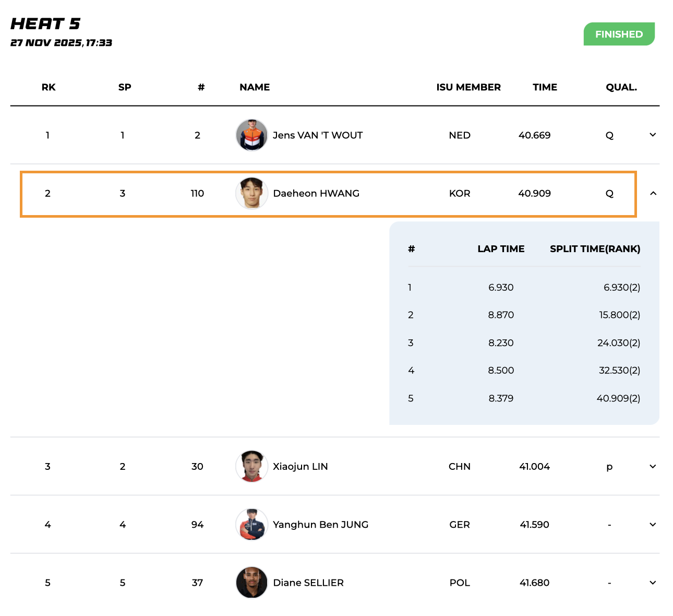This screenshot has width=673, height=616.
Task: Collapse Daeheon HWANG lap times panel
Action: [652, 194]
